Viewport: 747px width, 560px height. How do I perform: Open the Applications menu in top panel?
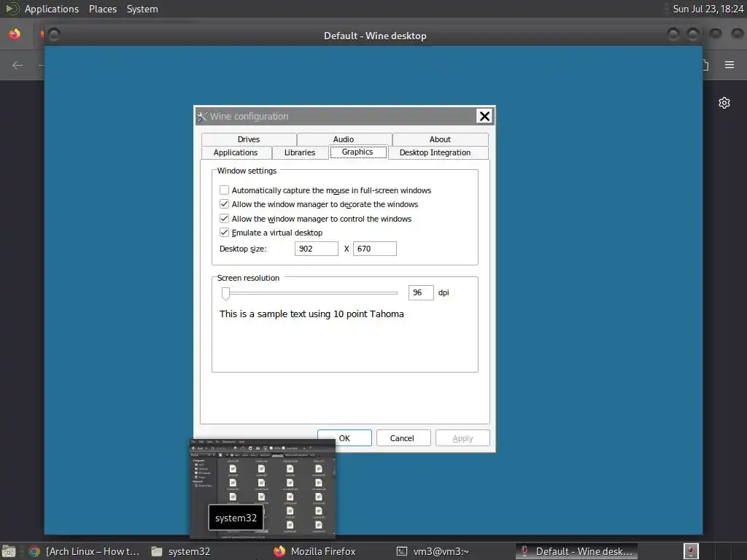(x=52, y=9)
